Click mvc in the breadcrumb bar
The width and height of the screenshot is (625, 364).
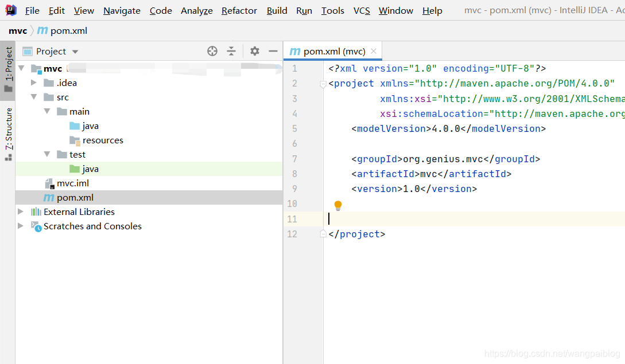pyautogui.click(x=18, y=30)
